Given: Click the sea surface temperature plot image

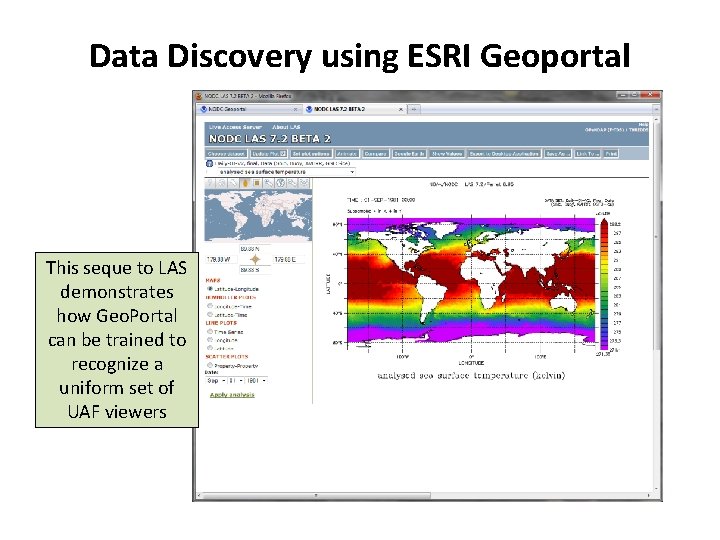Looking at the screenshot, I should [x=471, y=281].
